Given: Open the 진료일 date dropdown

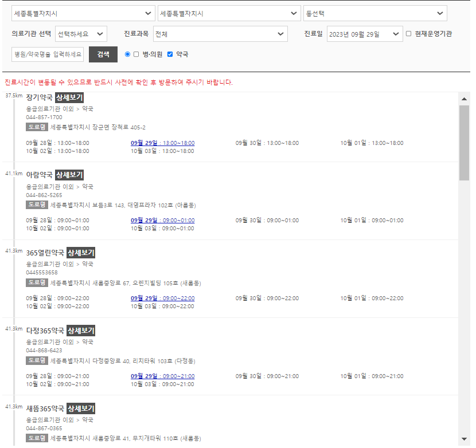Looking at the screenshot, I should click(365, 34).
